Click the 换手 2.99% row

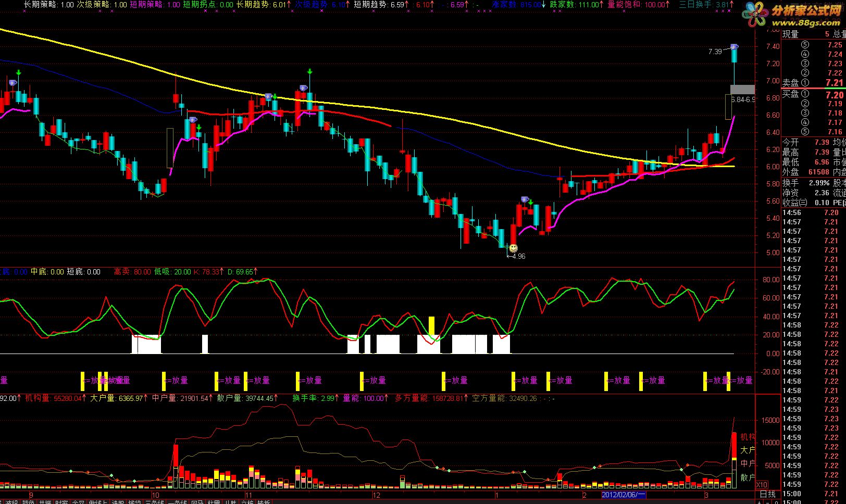[806, 183]
